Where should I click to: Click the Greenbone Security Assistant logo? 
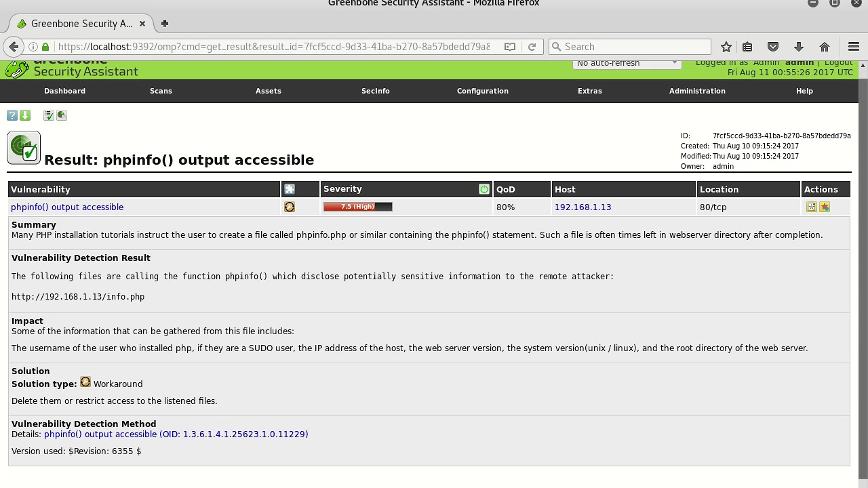tap(71, 68)
